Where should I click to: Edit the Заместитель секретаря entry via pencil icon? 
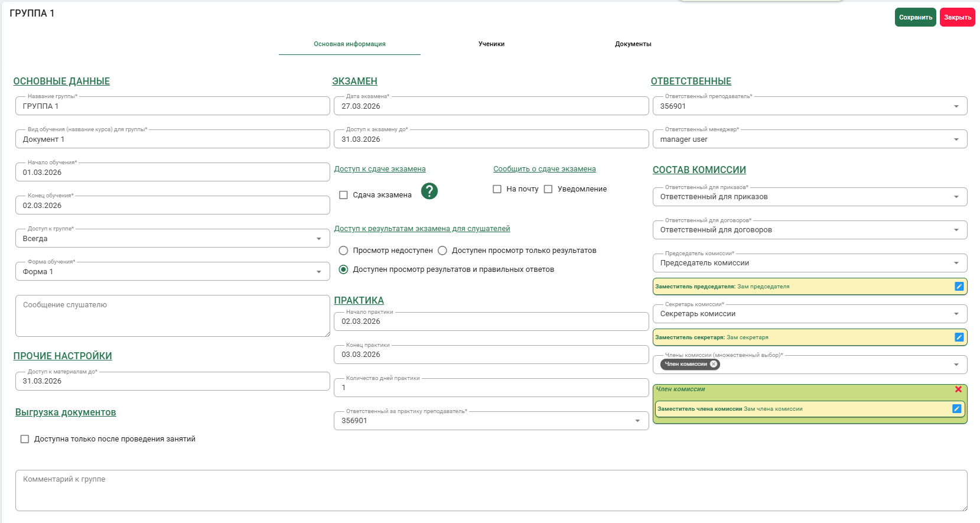pos(959,337)
